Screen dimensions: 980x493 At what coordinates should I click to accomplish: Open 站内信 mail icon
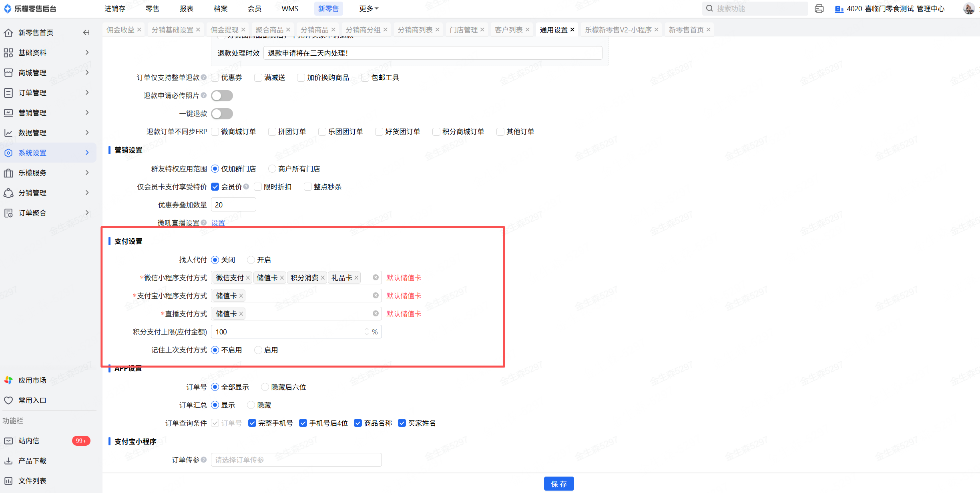(x=8, y=441)
